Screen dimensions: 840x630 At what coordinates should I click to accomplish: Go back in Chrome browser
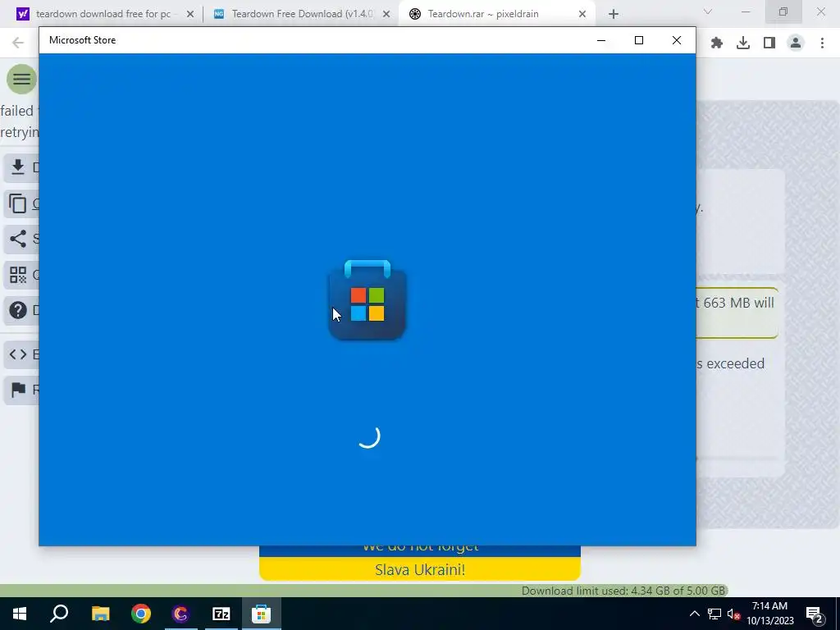coord(18,43)
